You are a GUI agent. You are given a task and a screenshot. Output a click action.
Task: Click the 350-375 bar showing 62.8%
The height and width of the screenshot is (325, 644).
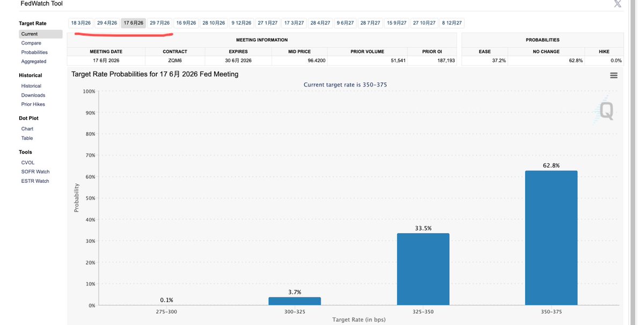pos(551,238)
